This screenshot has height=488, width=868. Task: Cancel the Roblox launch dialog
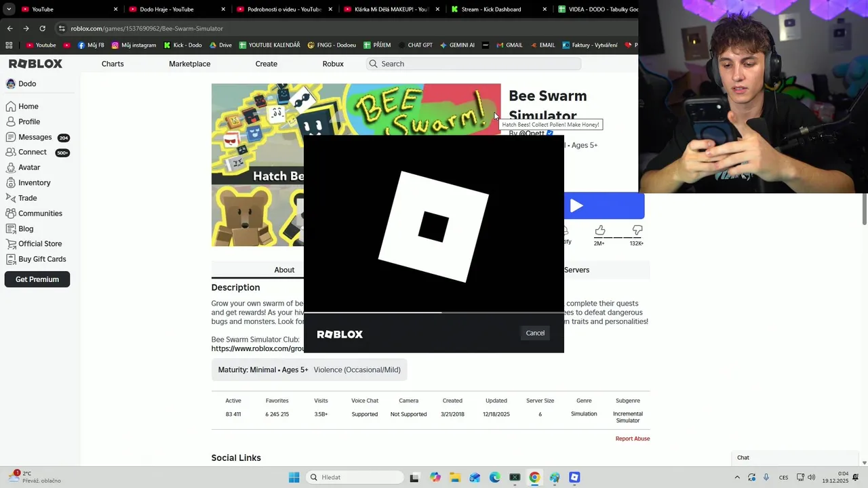click(x=535, y=333)
